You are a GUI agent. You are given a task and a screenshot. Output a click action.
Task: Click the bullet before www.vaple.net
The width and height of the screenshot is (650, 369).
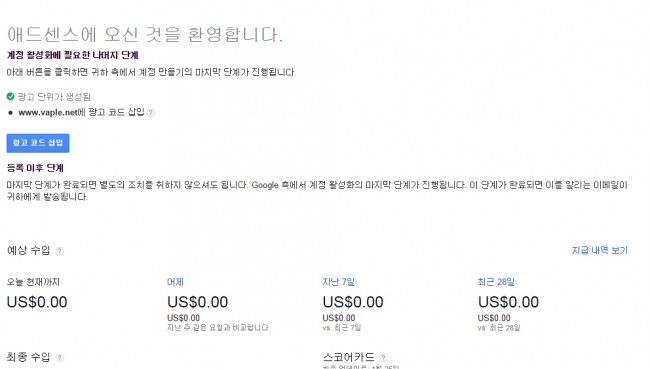pos(10,112)
